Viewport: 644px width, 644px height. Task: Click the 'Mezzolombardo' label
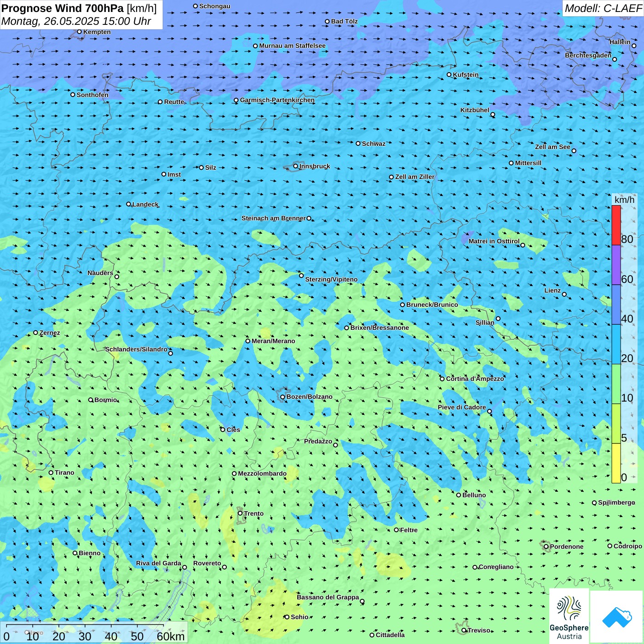262,473
